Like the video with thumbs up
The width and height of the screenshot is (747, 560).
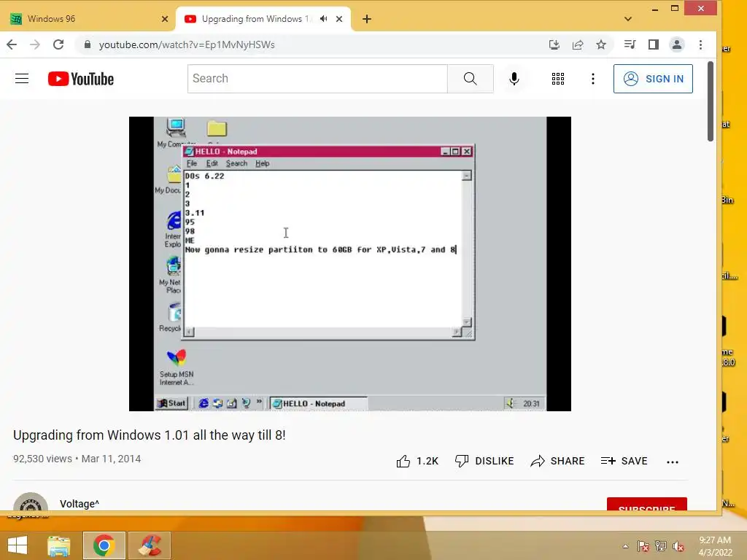tap(417, 461)
